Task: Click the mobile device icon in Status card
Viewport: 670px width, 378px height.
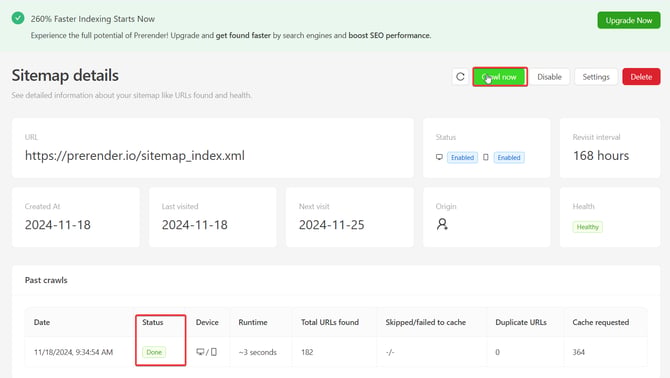Action: (485, 158)
